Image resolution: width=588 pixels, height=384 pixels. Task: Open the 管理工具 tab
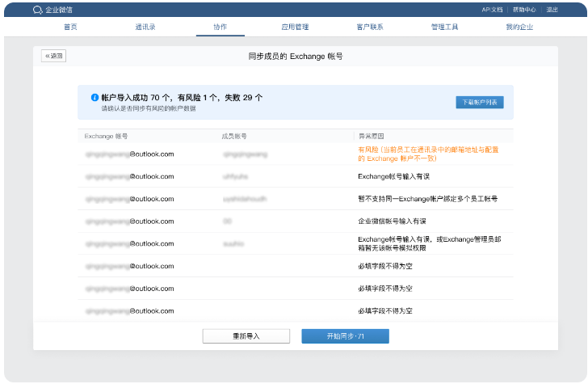point(444,27)
